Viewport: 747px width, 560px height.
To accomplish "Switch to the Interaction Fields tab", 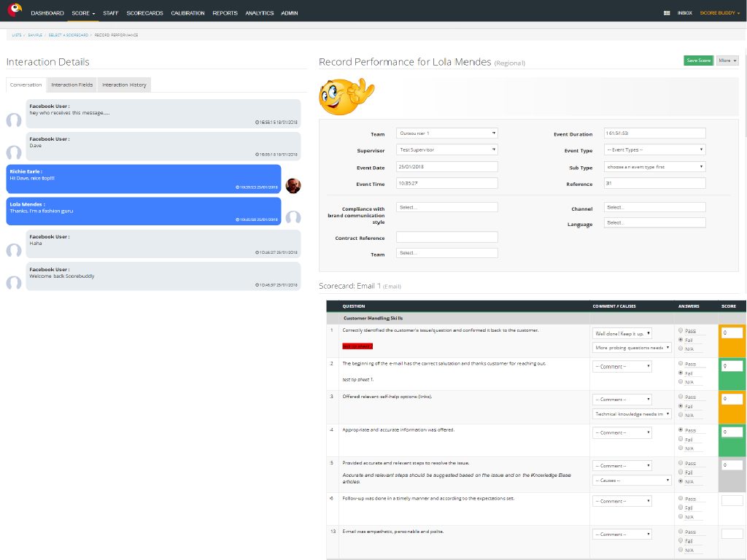I will point(71,85).
